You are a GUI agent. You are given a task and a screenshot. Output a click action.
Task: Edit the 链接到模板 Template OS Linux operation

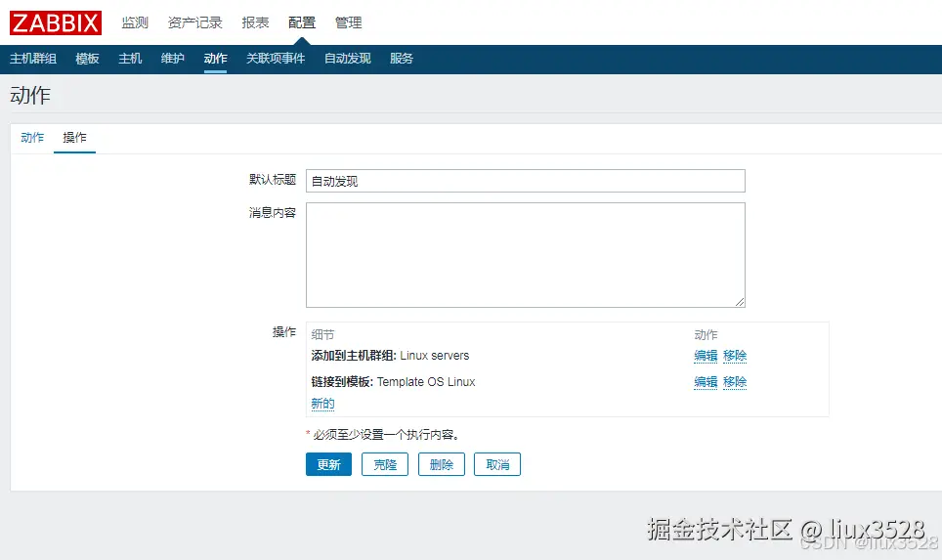tap(706, 382)
